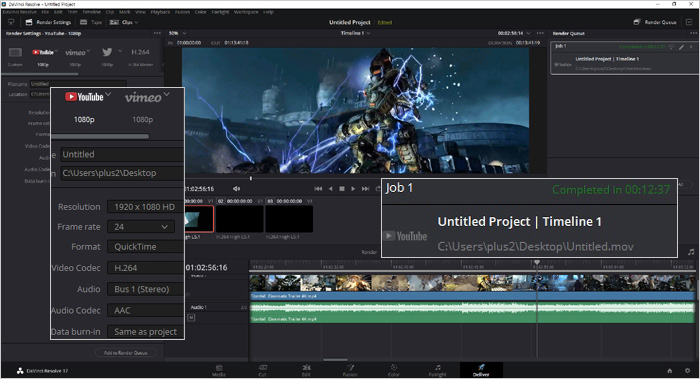700x379 pixels.
Task: Expand the small YouTube preset dropdown arrow
Action: pos(56,51)
